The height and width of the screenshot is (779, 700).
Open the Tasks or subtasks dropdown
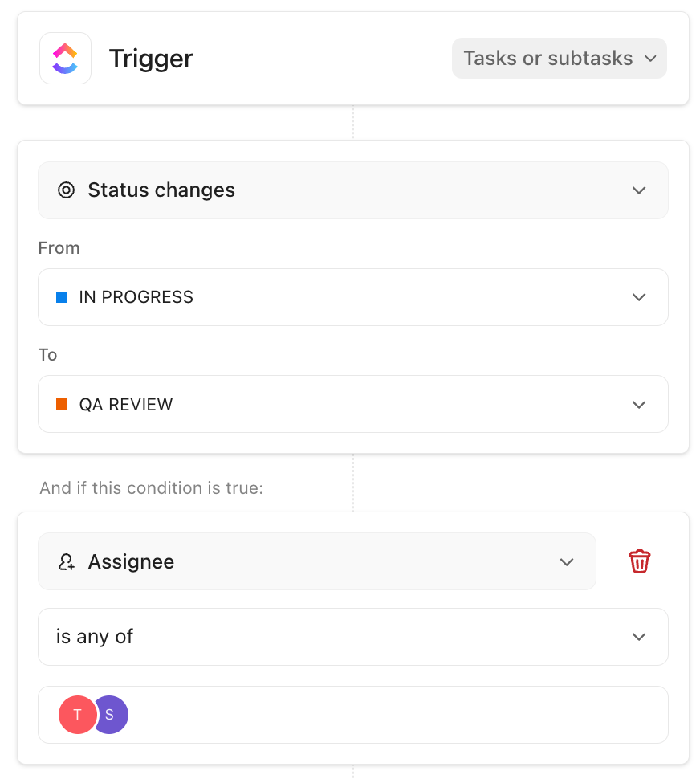[x=559, y=58]
